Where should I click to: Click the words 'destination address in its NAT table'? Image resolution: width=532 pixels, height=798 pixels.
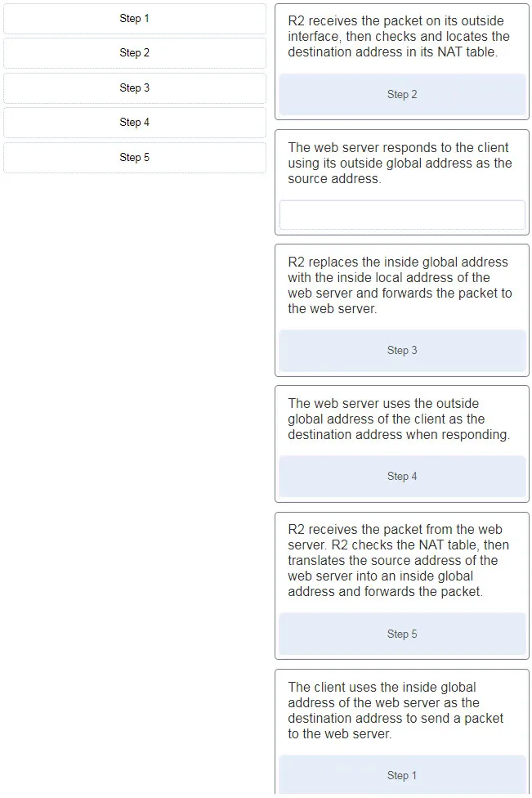[392, 52]
